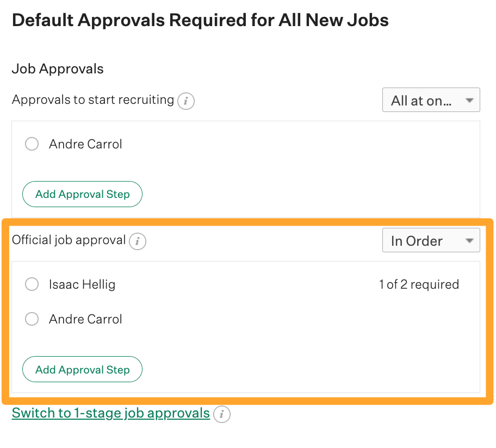Click the "Approvals to start recruiting" label
This screenshot has height=448, width=496.
click(92, 101)
